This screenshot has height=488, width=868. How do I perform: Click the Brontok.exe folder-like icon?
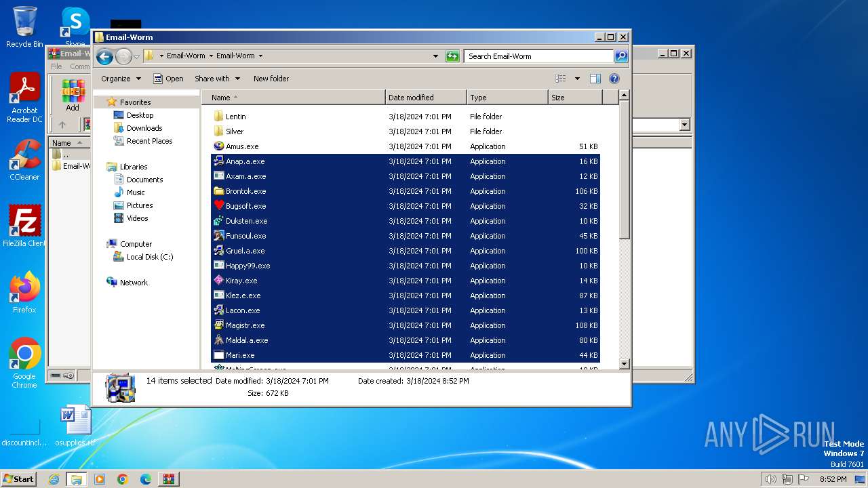click(218, 191)
